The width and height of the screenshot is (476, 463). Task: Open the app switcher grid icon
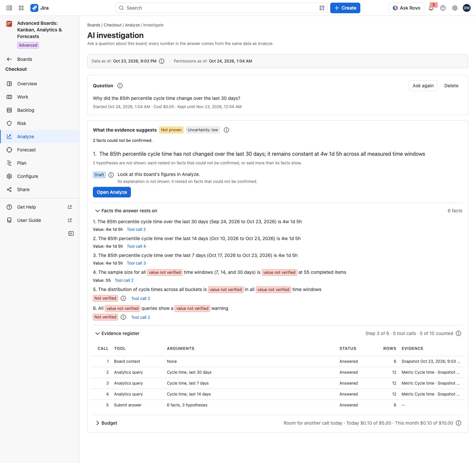[x=21, y=8]
